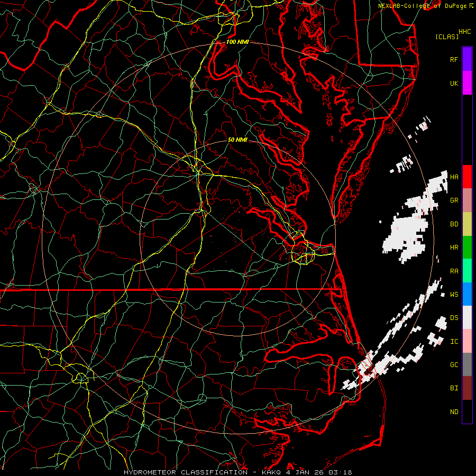
Task: Click the RF purple legend swatch
Action: pyautogui.click(x=467, y=59)
